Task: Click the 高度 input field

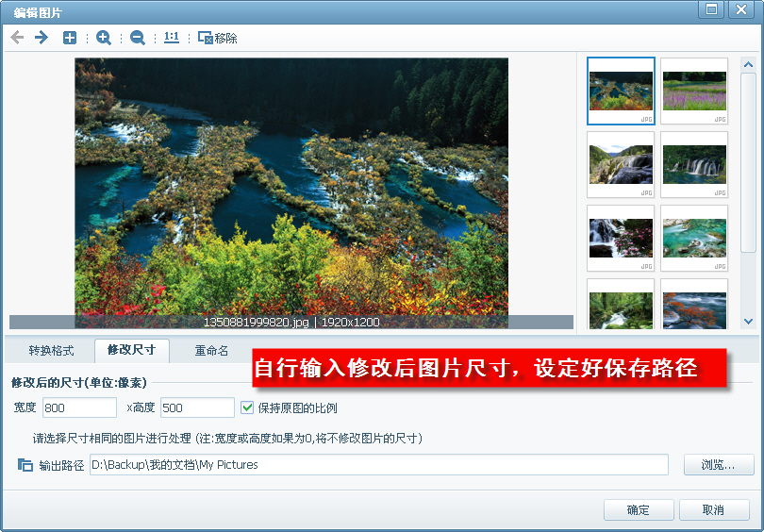Action: pyautogui.click(x=197, y=407)
